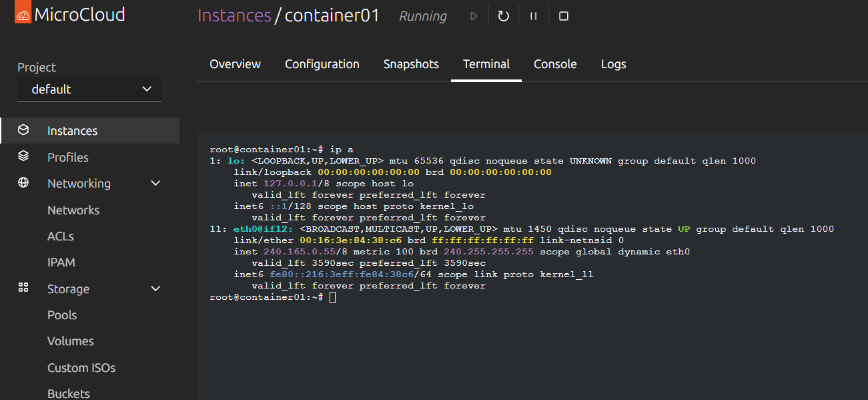Open the Snapshots tab

pyautogui.click(x=411, y=64)
